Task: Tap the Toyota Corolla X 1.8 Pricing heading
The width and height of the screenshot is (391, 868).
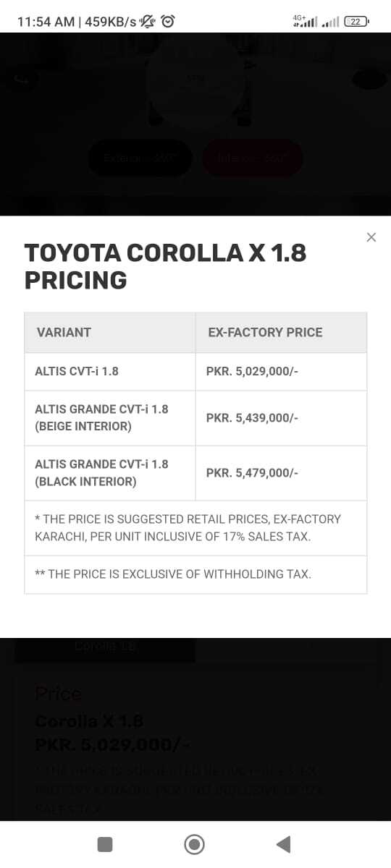Action: (x=166, y=266)
